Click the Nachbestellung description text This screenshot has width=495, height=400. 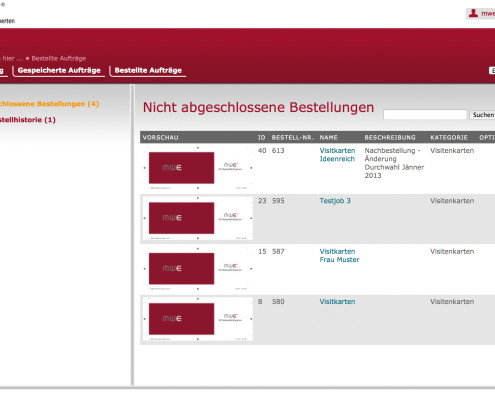click(394, 163)
